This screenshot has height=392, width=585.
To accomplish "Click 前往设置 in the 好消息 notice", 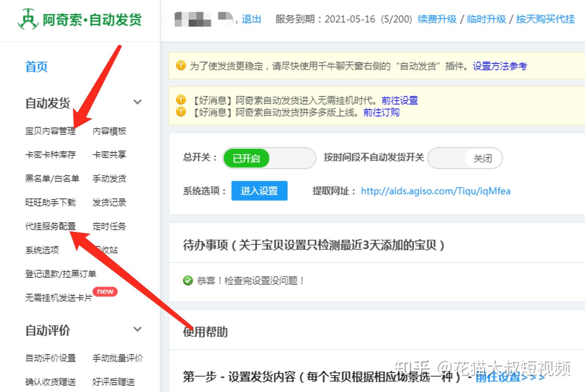I will pyautogui.click(x=399, y=100).
